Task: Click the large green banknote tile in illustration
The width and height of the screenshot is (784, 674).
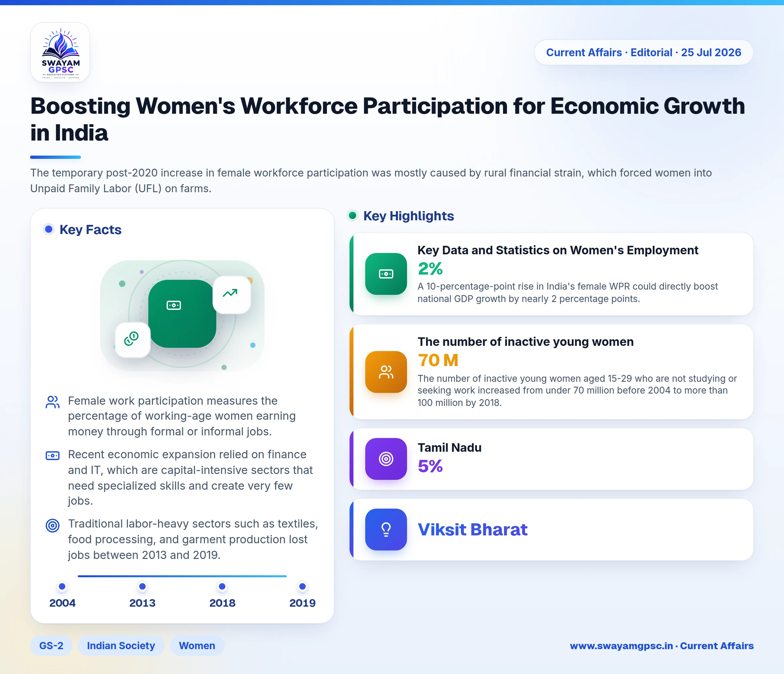Action: pyautogui.click(x=182, y=313)
